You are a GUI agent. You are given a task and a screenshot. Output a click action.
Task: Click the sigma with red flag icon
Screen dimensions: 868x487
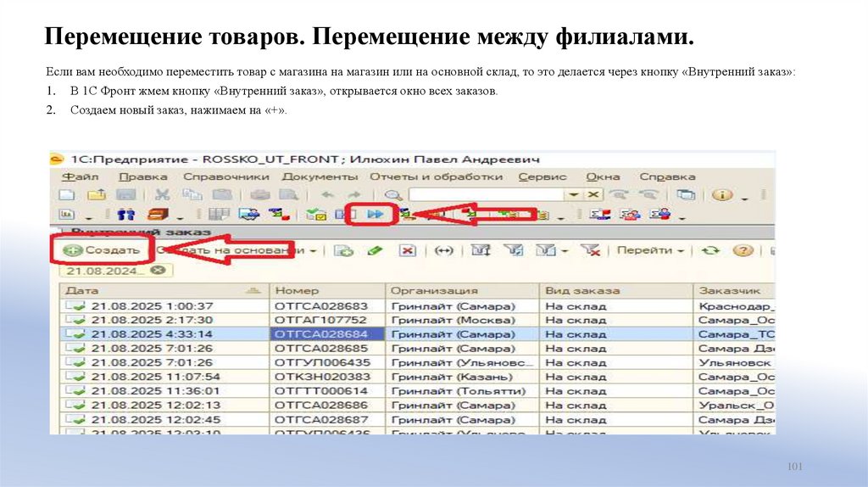pos(600,215)
